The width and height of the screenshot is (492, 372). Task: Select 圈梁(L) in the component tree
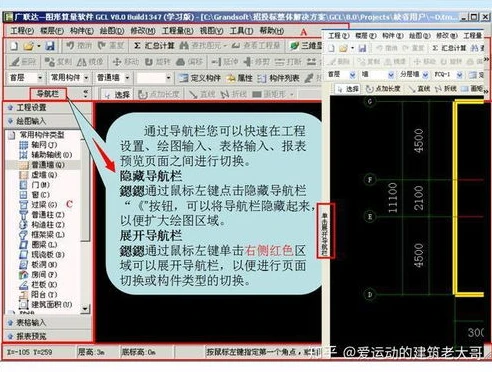coord(39,244)
